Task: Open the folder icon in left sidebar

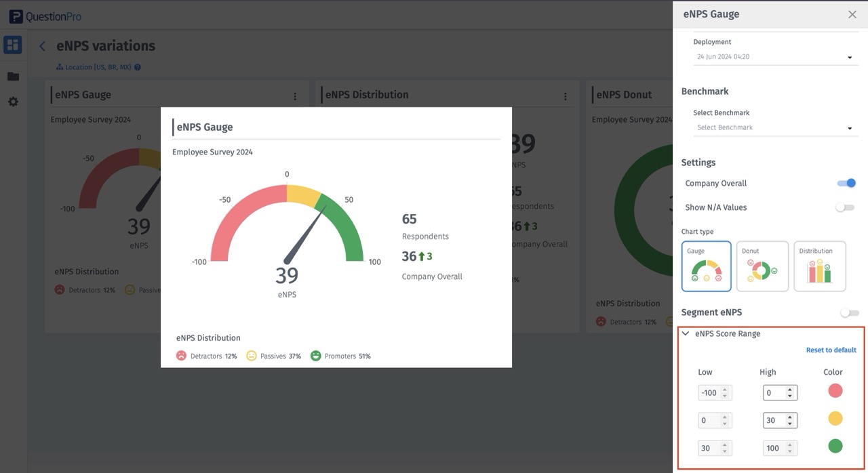Action: 13,77
